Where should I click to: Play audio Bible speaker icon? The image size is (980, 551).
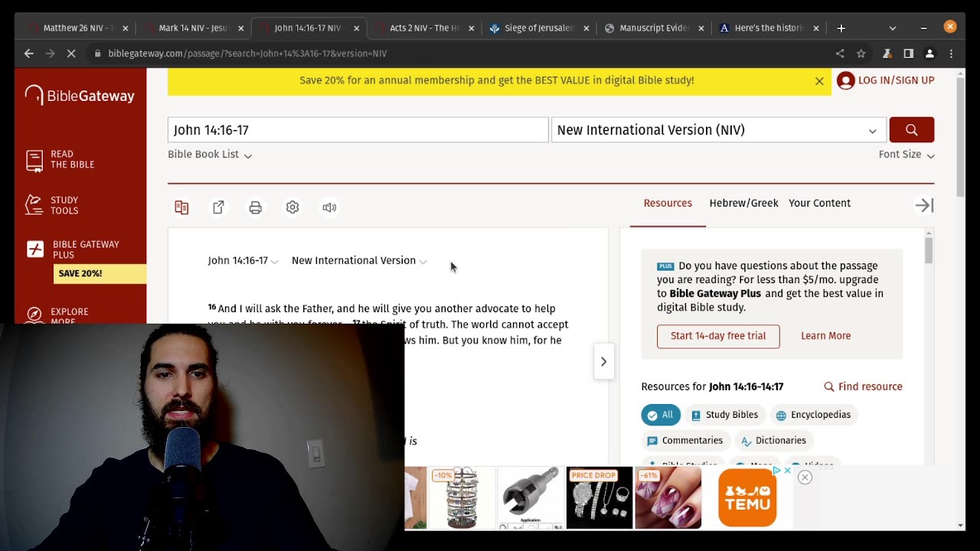pos(329,207)
